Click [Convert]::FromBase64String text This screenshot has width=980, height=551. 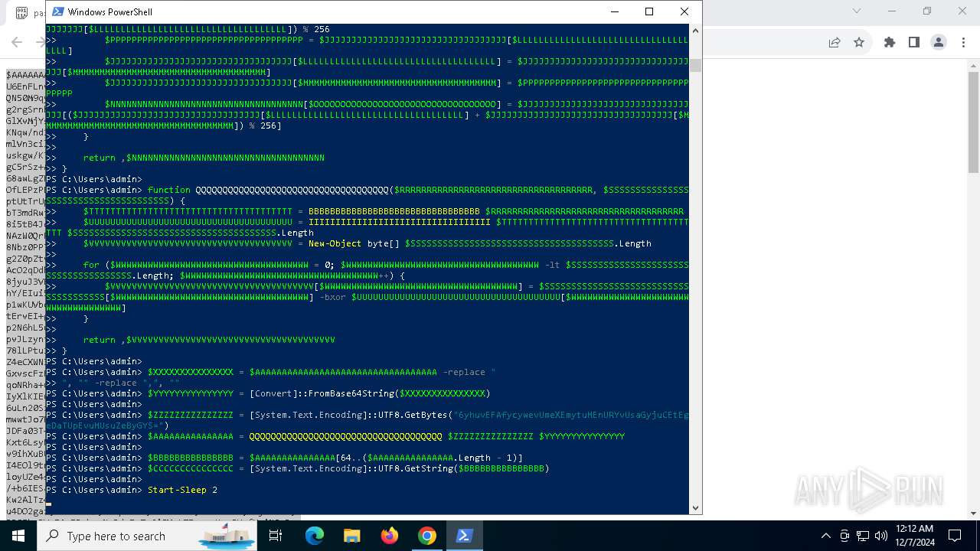(324, 393)
